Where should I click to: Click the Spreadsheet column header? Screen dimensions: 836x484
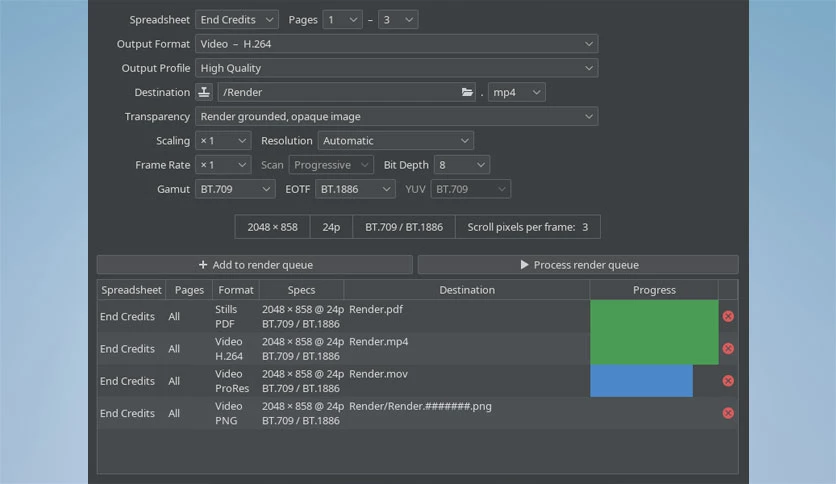pos(131,290)
